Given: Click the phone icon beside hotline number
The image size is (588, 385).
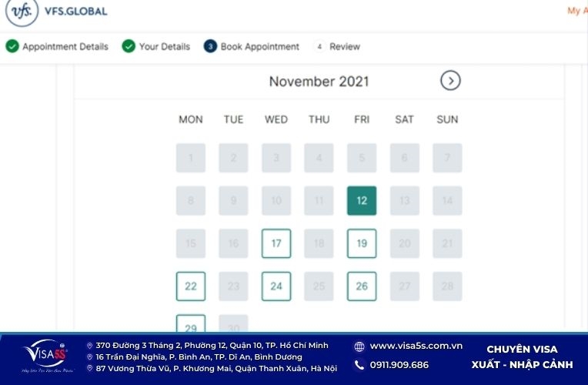Looking at the screenshot, I should tap(359, 365).
